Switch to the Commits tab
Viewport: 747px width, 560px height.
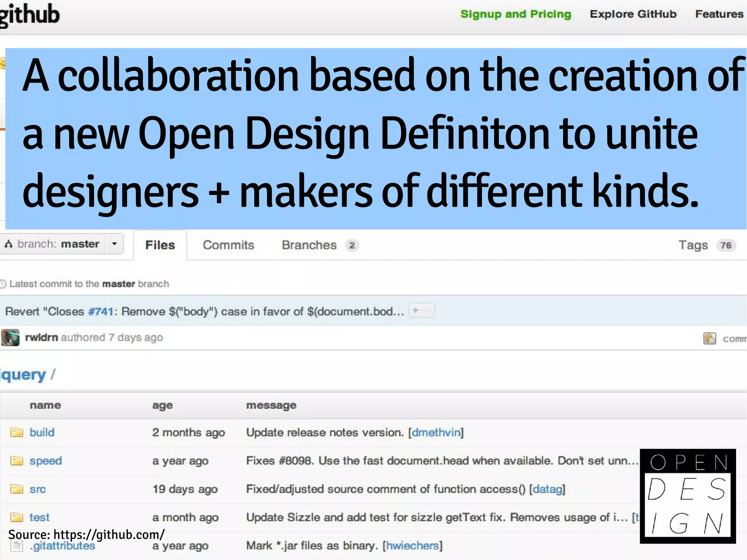[228, 245]
